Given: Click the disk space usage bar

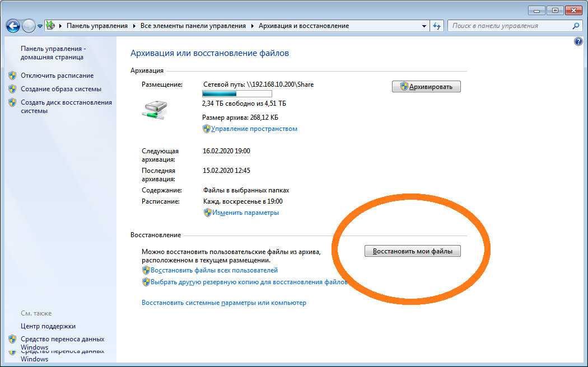Looking at the screenshot, I should pos(236,94).
